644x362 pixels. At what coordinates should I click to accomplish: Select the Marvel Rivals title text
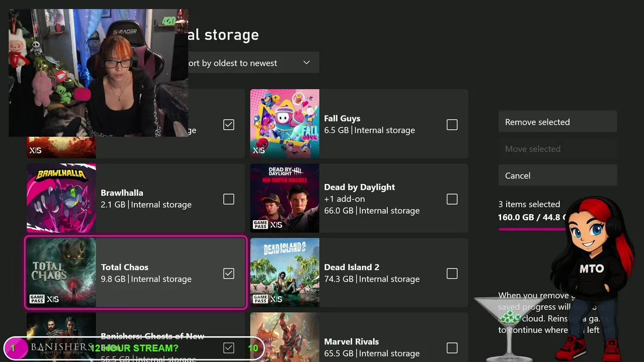click(x=351, y=341)
